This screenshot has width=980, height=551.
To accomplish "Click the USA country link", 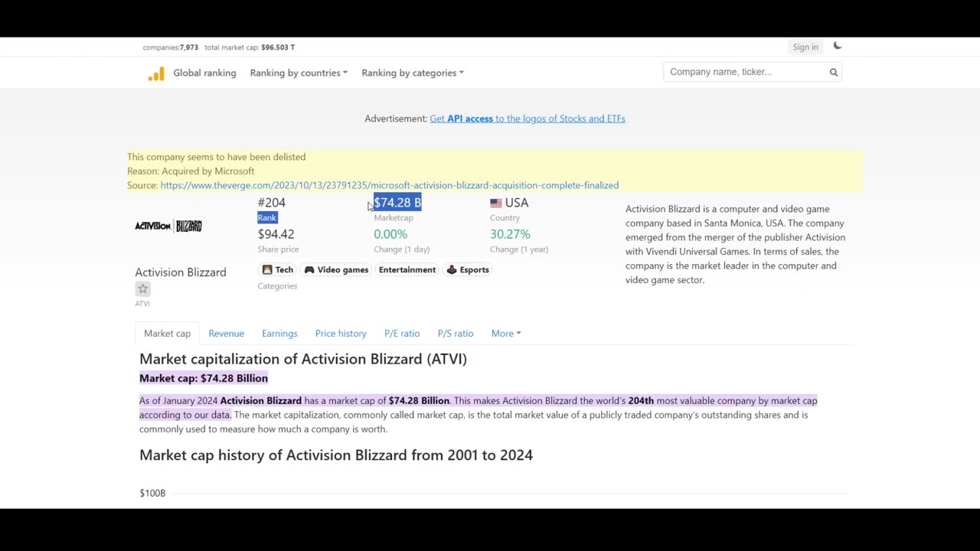I will point(517,203).
